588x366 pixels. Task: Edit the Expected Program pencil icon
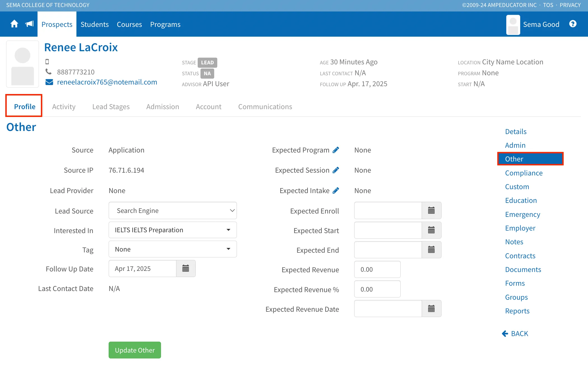[x=336, y=150]
